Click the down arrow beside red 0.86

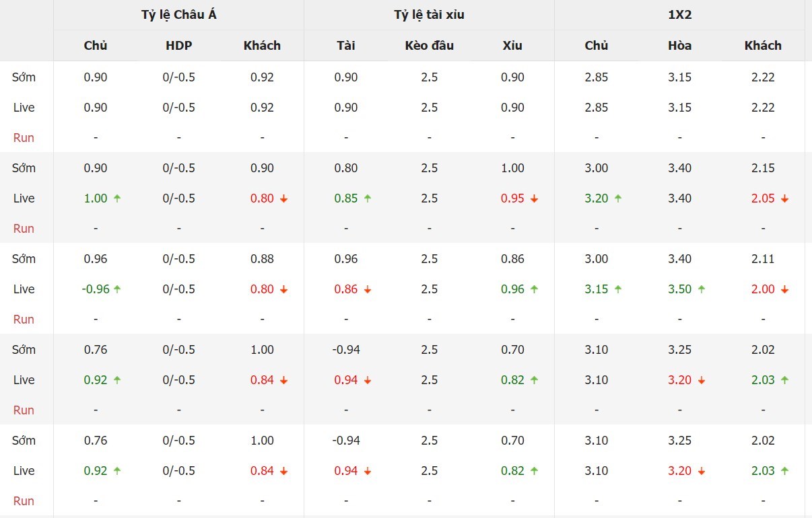pos(368,289)
